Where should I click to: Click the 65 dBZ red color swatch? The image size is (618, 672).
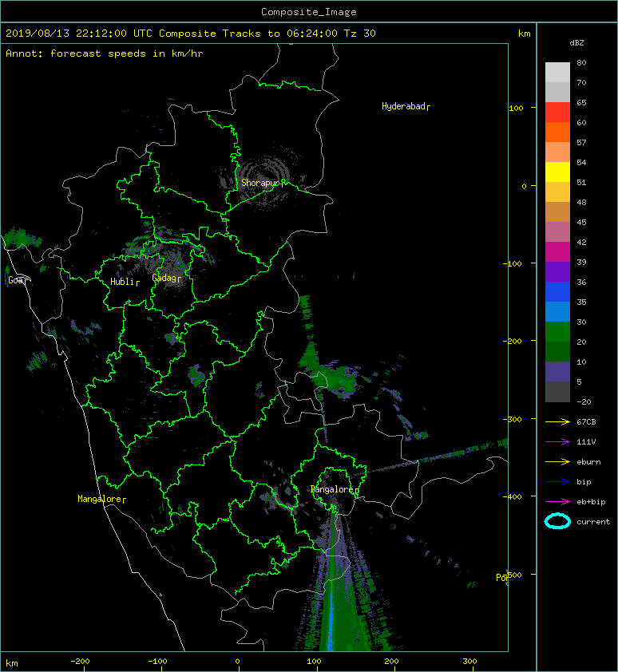tap(557, 112)
